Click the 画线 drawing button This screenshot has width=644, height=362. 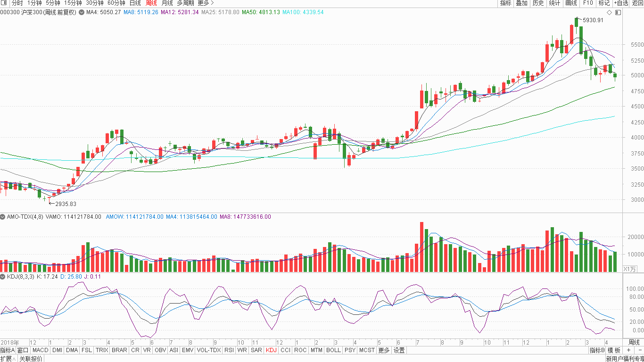571,3
